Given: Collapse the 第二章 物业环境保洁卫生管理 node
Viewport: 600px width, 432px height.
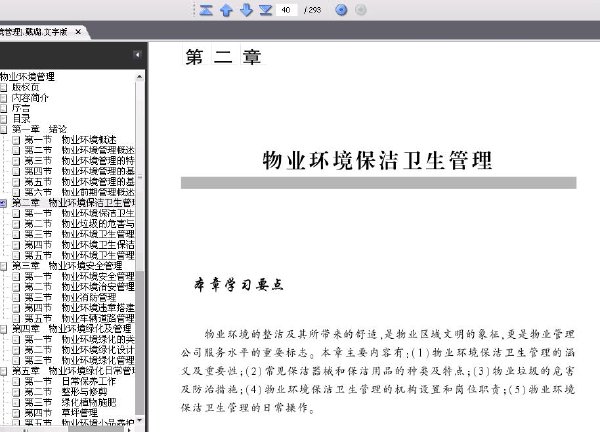Looking at the screenshot, I should pyautogui.click(x=3, y=203).
